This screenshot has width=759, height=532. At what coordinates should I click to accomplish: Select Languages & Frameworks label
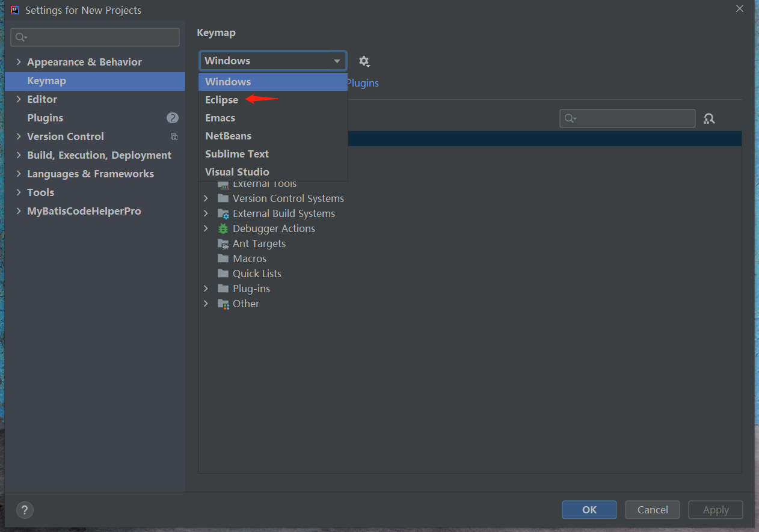tap(90, 174)
